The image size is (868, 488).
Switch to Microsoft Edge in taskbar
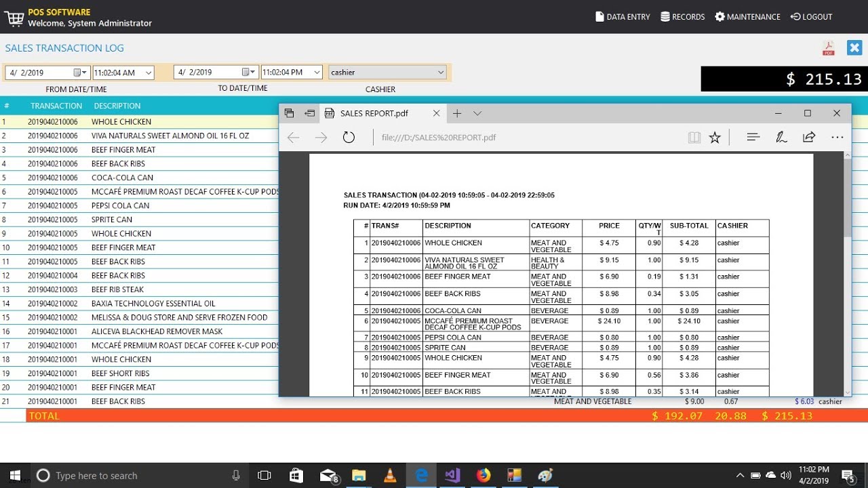pos(421,475)
